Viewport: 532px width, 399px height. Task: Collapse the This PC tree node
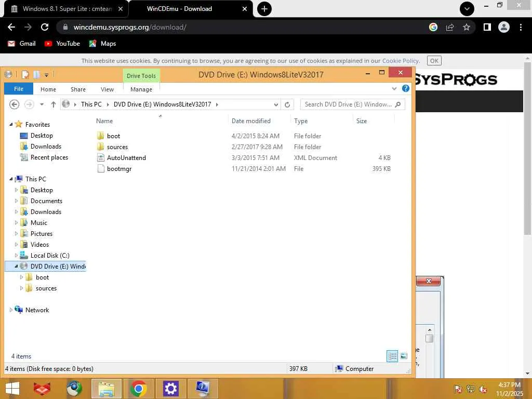[x=11, y=179]
